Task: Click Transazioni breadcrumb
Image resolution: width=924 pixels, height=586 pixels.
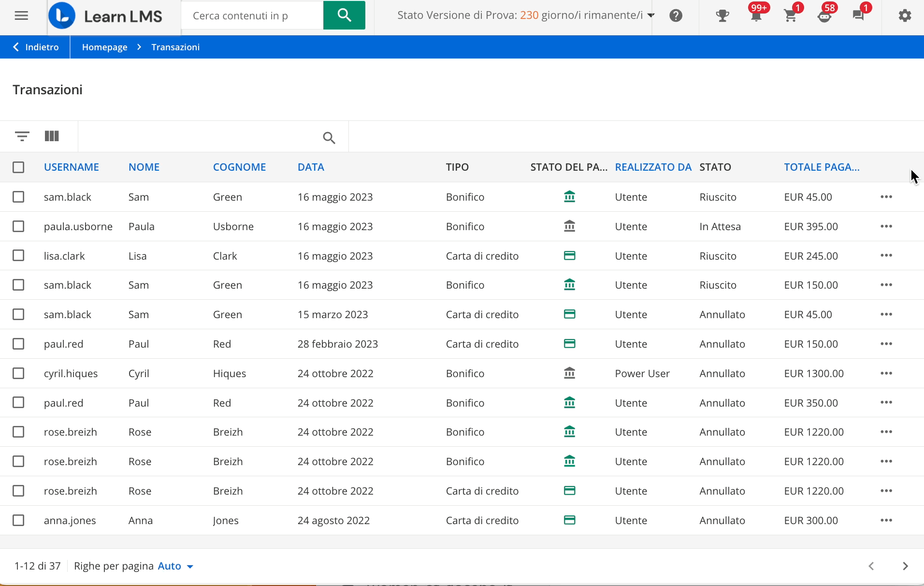Action: coord(175,47)
